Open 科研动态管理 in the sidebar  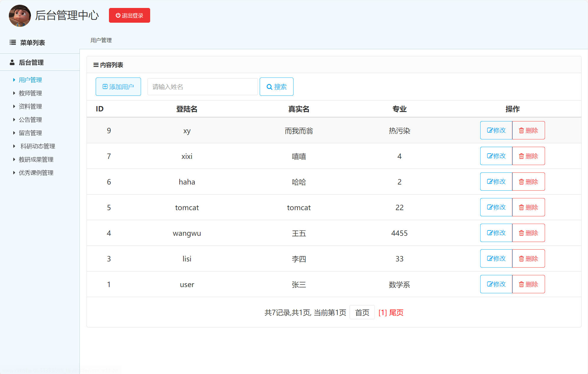coord(38,146)
